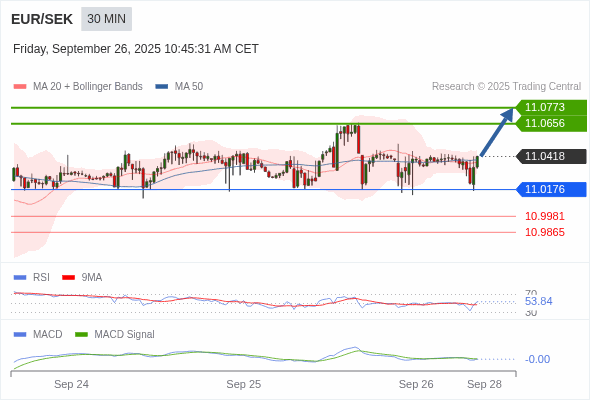Select the 11.0656 green resistance label
This screenshot has height=400, width=590.
(551, 123)
